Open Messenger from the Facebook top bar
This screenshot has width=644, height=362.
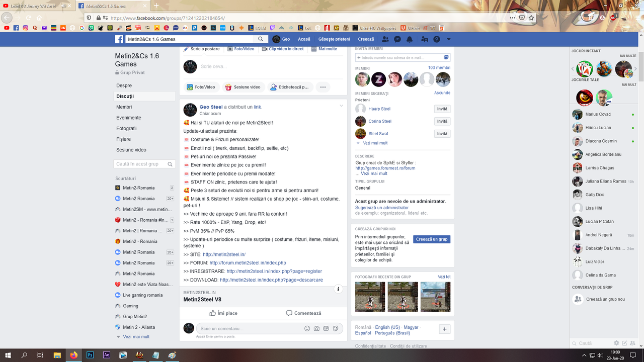397,39
